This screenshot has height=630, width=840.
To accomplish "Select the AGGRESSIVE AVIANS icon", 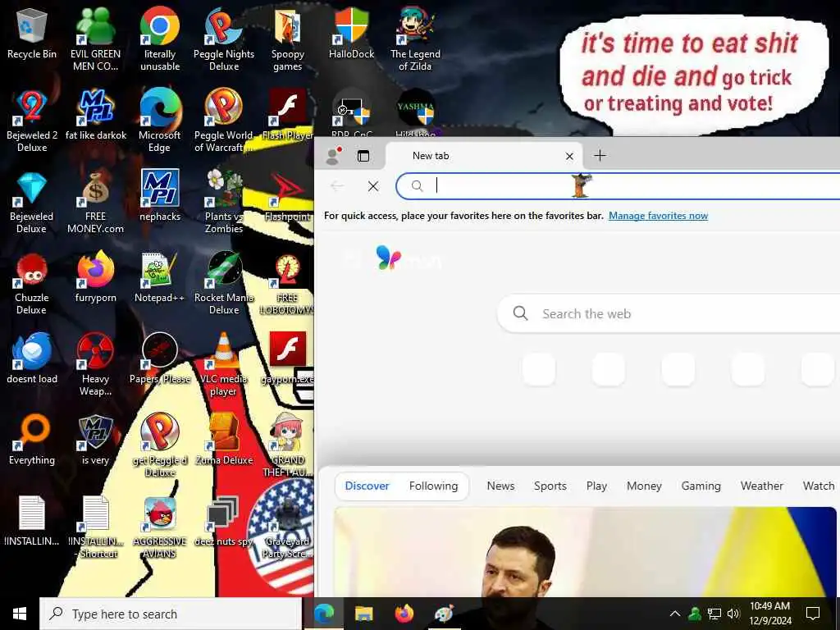I will (160, 527).
